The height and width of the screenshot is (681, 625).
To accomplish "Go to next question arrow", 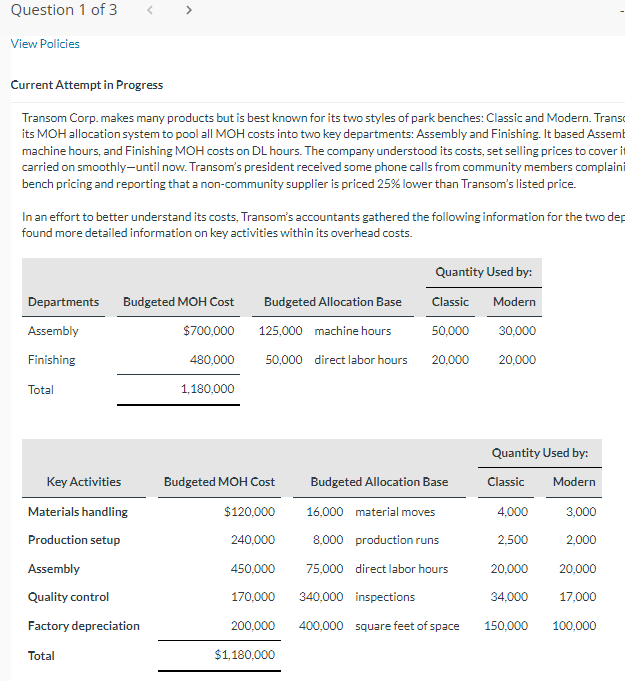I will 188,10.
